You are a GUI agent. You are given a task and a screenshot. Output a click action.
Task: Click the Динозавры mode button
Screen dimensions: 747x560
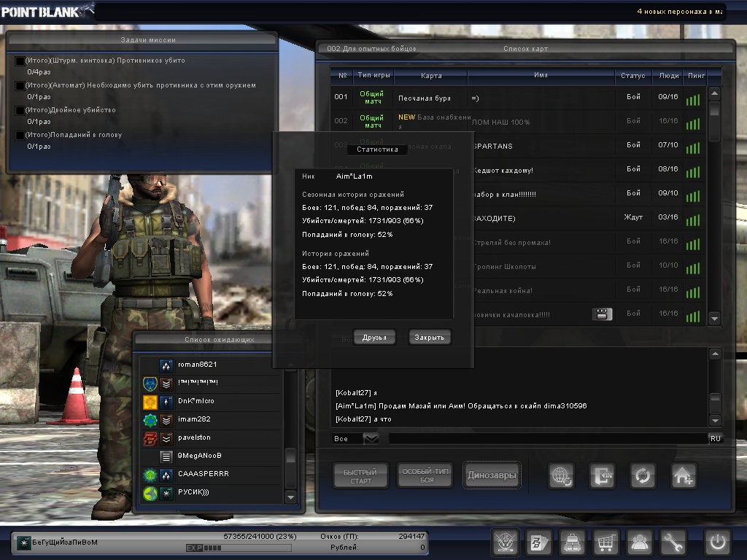(492, 475)
